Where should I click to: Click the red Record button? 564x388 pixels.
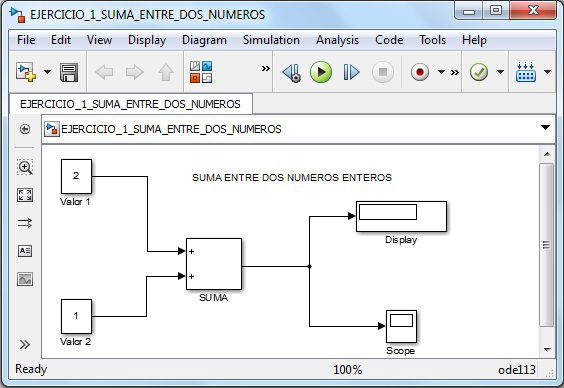click(419, 72)
